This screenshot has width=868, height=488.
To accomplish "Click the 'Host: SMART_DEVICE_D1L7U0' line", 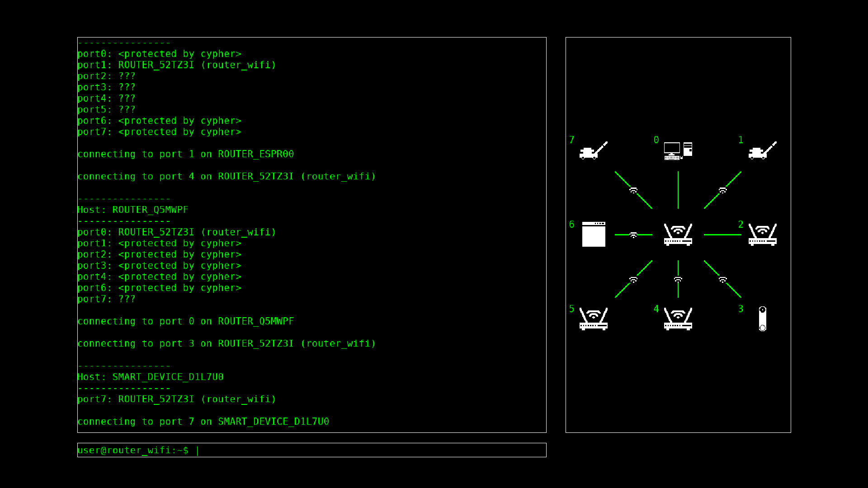I will 151,377.
